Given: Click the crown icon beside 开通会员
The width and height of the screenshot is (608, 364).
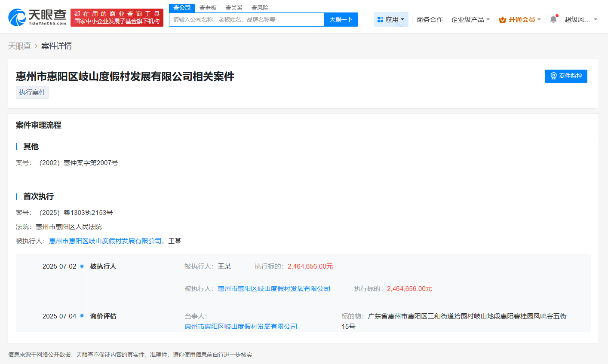Looking at the screenshot, I should 502,20.
